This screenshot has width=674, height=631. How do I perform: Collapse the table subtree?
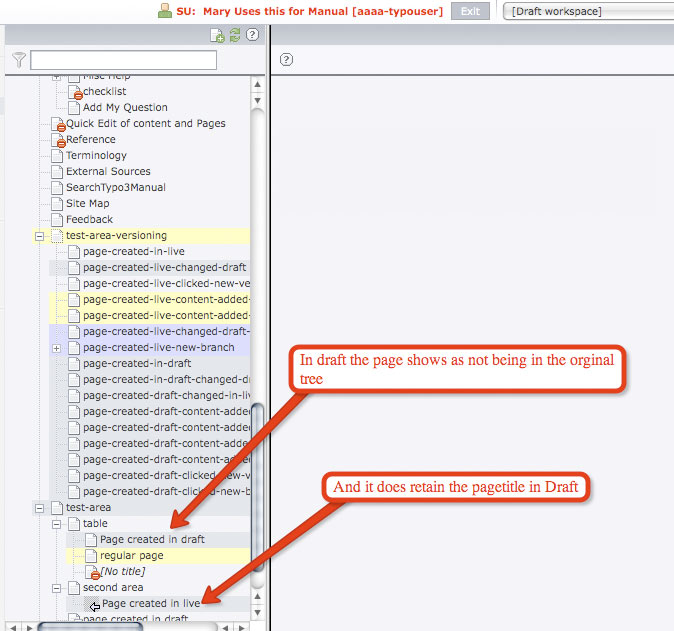pyautogui.click(x=57, y=524)
